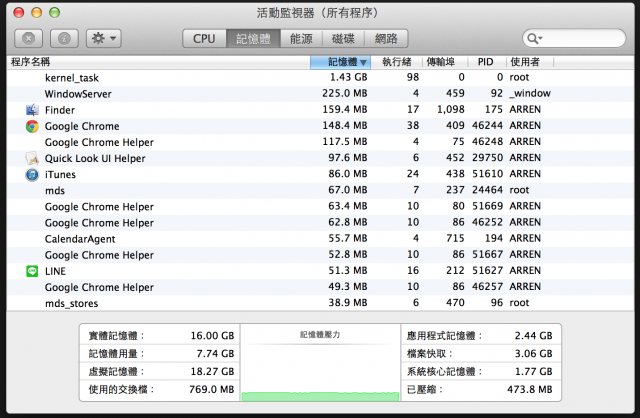Image resolution: width=640 pixels, height=418 pixels.
Task: Click the iTunes icon in process list
Action: [x=32, y=174]
